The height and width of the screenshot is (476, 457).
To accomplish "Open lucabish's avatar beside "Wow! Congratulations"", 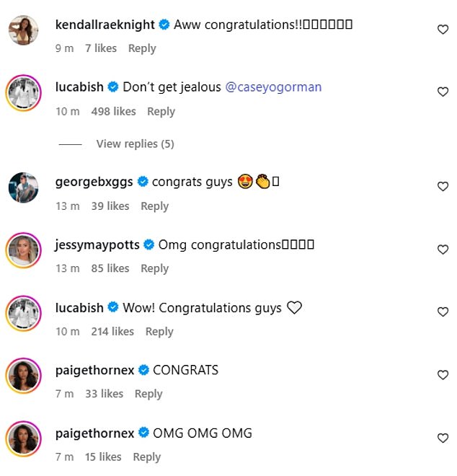I will (22, 314).
